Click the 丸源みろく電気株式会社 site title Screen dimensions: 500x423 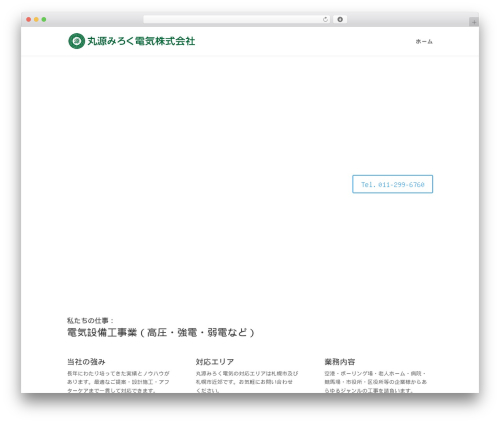(141, 41)
